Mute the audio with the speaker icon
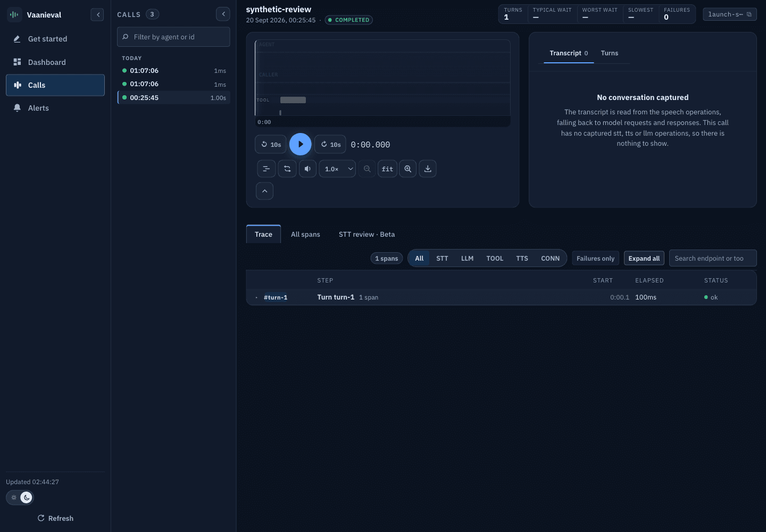The height and width of the screenshot is (532, 766). 307,169
